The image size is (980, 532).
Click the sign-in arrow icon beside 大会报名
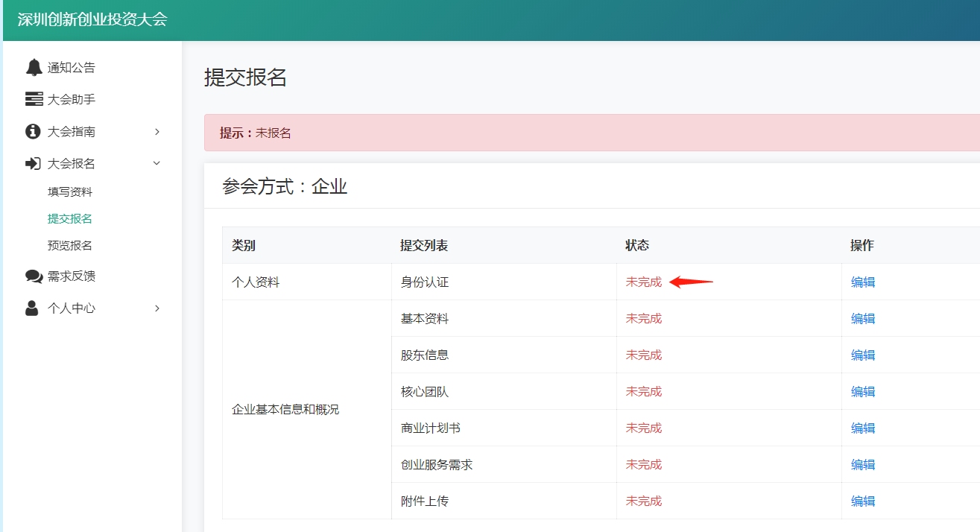[x=34, y=163]
